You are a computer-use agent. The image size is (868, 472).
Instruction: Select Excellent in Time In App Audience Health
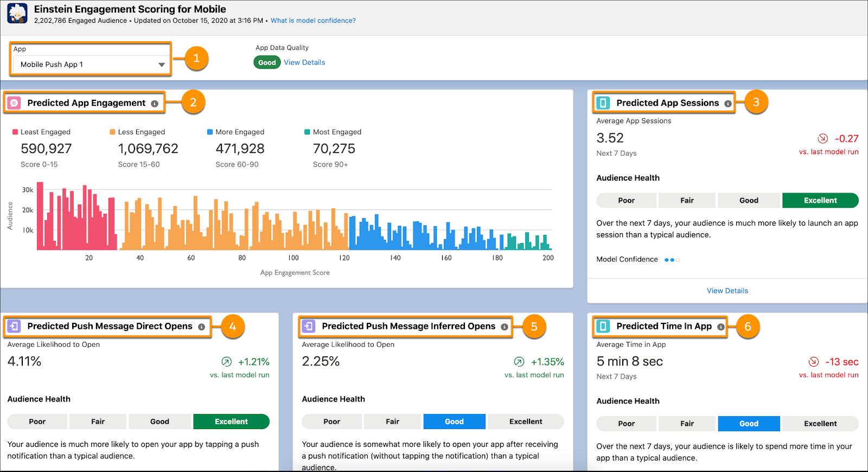click(820, 424)
